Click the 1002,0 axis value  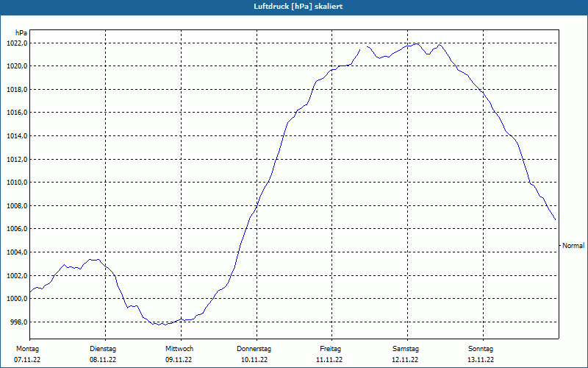pos(17,275)
